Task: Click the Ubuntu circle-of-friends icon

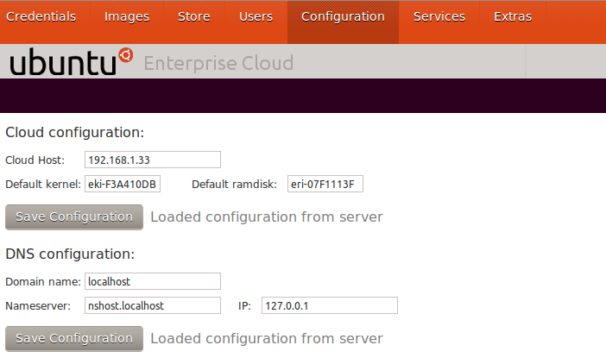Action: (126, 55)
